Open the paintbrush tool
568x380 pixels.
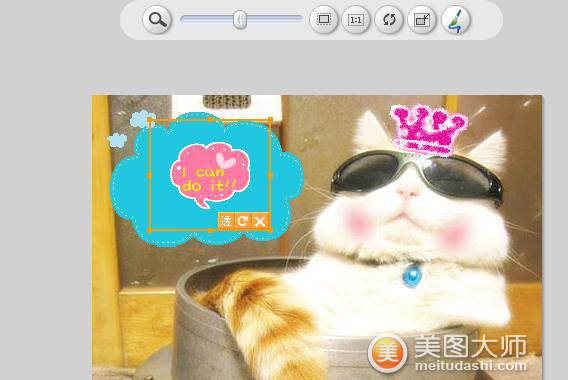tap(456, 20)
